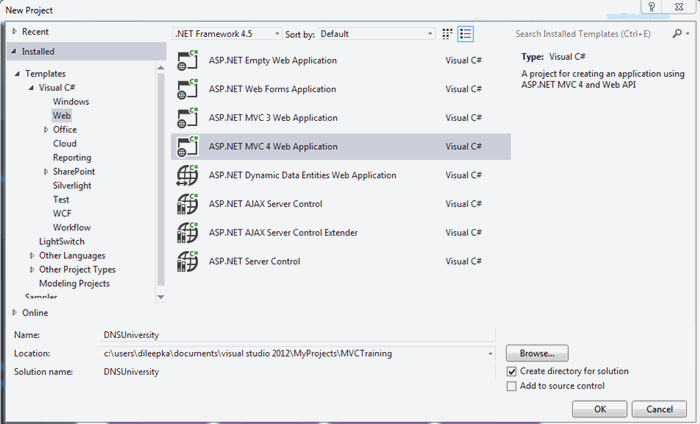Select the Cloud template category
The width and height of the screenshot is (700, 424).
click(65, 144)
